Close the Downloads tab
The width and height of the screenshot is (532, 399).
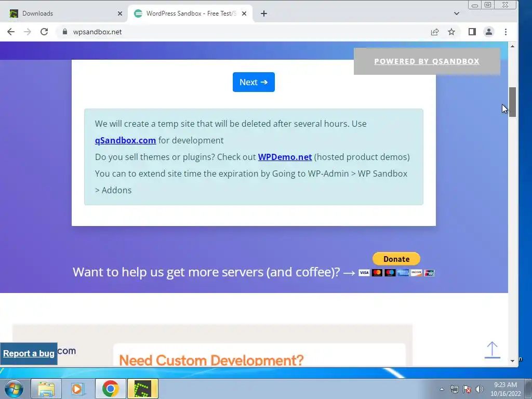point(120,14)
